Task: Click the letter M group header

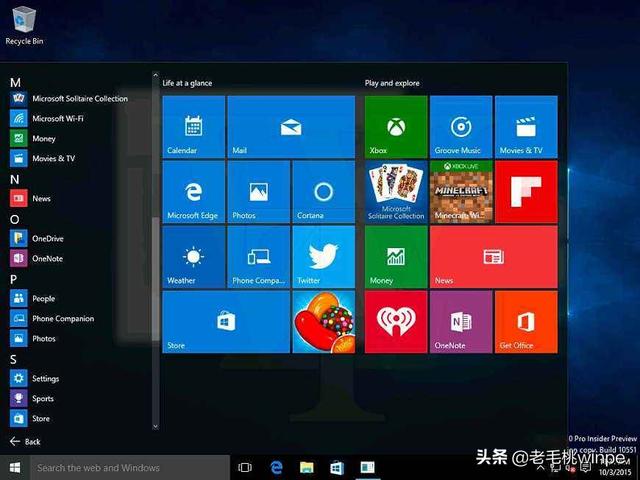Action: tap(15, 83)
